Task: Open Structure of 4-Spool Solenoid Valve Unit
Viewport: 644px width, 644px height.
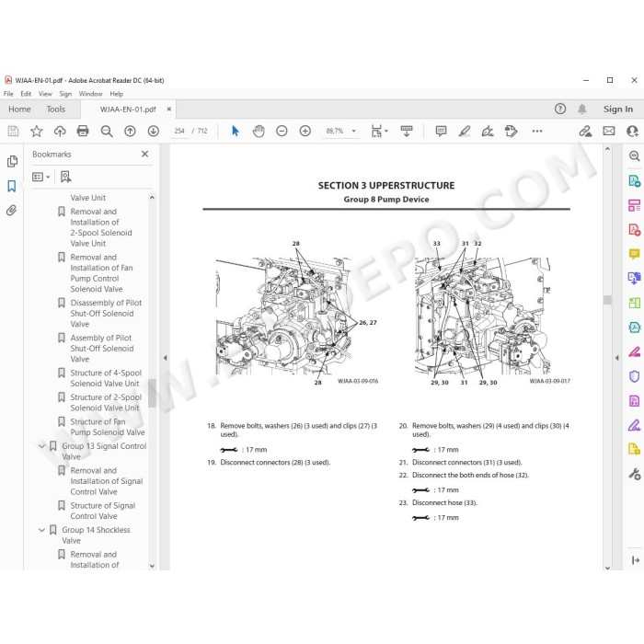Action: (x=106, y=378)
